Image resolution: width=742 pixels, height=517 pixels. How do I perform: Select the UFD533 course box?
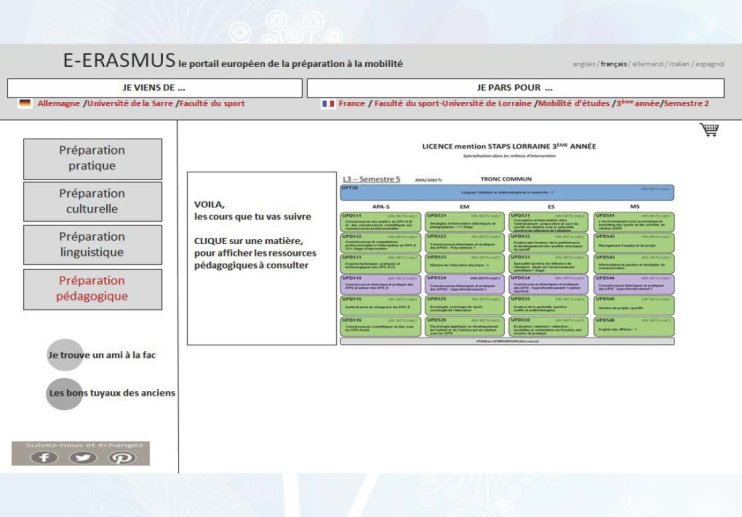(548, 263)
